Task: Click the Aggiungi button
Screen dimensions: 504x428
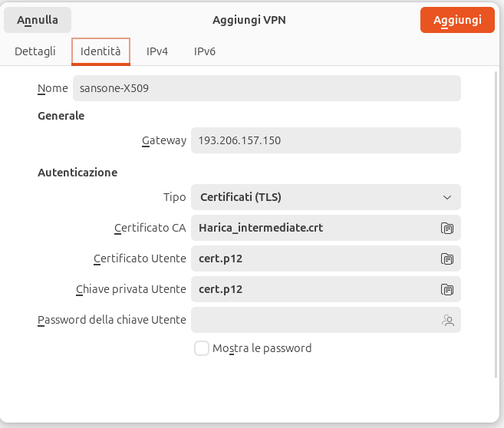Action: click(457, 20)
